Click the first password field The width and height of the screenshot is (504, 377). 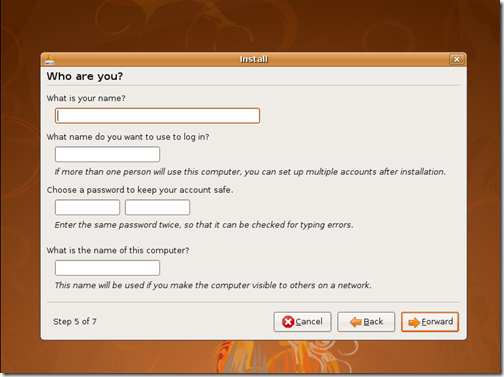[x=87, y=207]
